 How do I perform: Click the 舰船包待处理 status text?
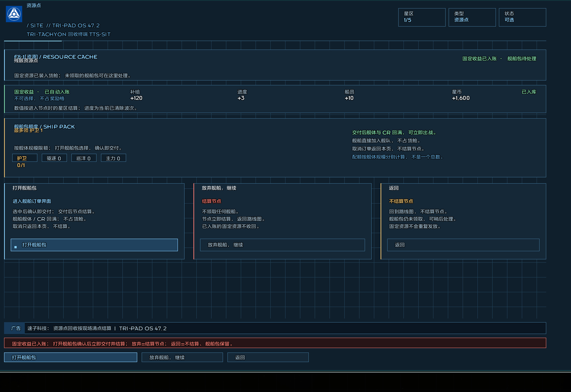coord(522,59)
